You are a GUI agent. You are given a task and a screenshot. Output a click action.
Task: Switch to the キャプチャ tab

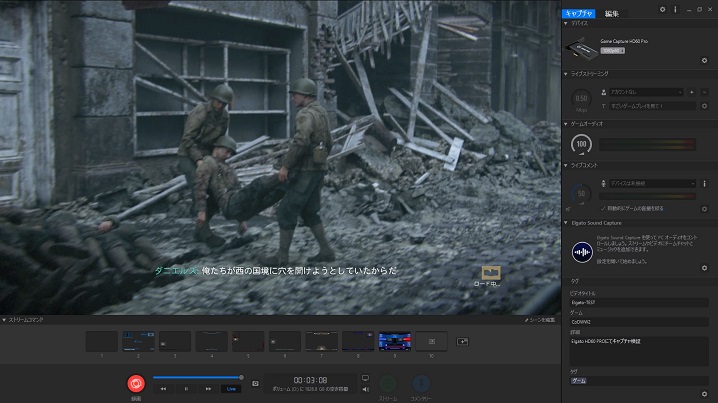579,13
